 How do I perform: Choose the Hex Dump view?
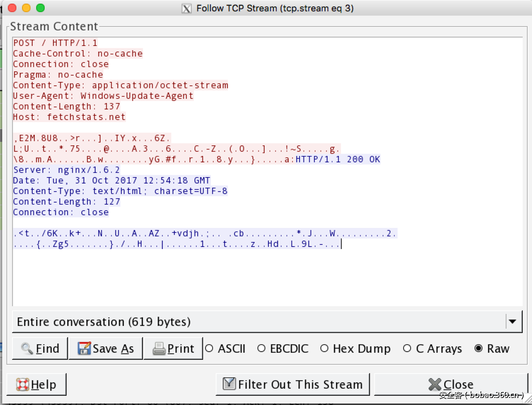pyautogui.click(x=325, y=349)
